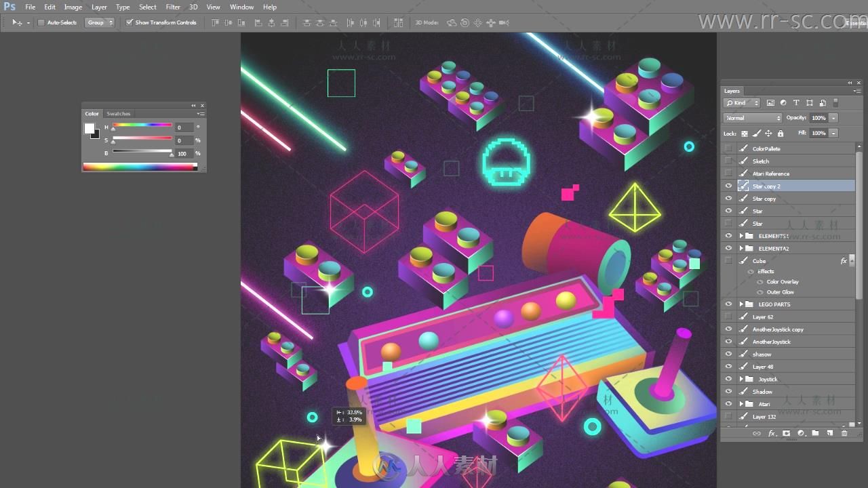The image size is (868, 488).
Task: Click the color spectrum ramp
Action: [140, 166]
